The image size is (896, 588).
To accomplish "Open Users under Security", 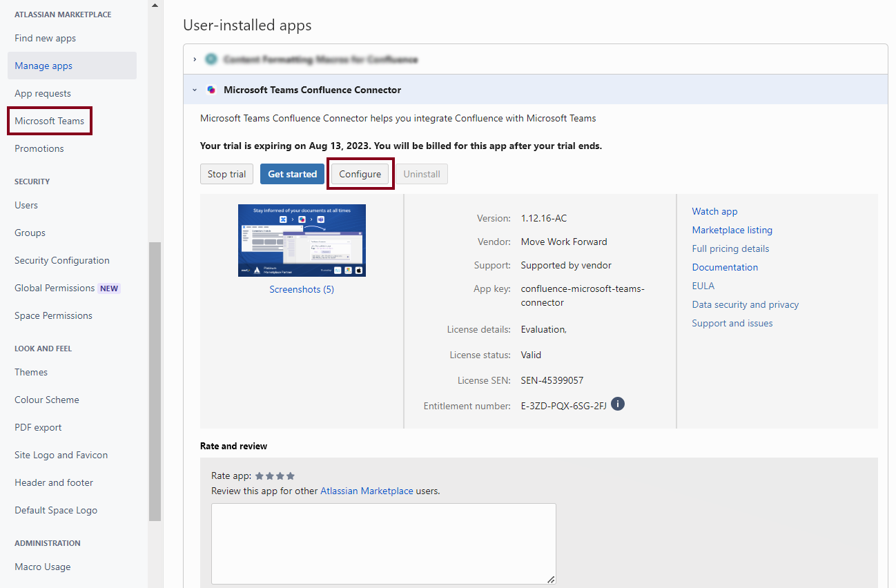I will [x=26, y=205].
